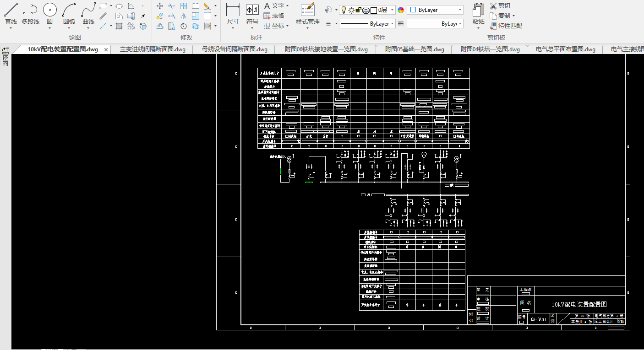Image resolution: width=644 pixels, height=350 pixels.
Task: Pick the 多段线 polyline tool
Action: (x=30, y=14)
